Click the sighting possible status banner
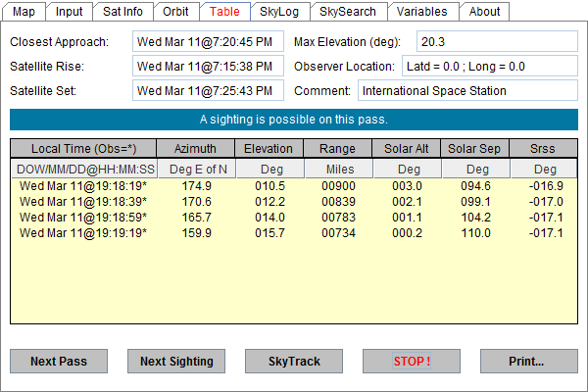The height and width of the screenshot is (392, 588). click(x=294, y=120)
